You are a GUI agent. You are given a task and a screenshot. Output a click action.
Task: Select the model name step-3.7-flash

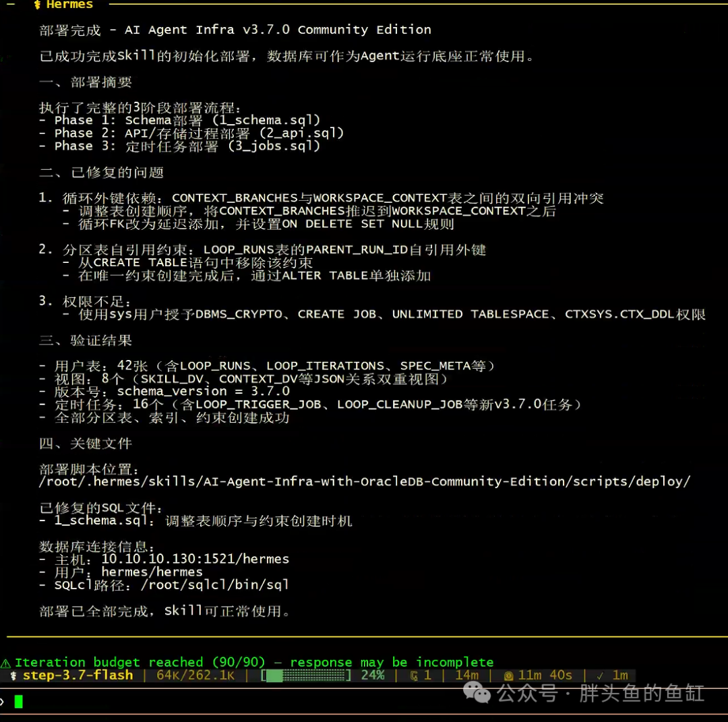78,675
